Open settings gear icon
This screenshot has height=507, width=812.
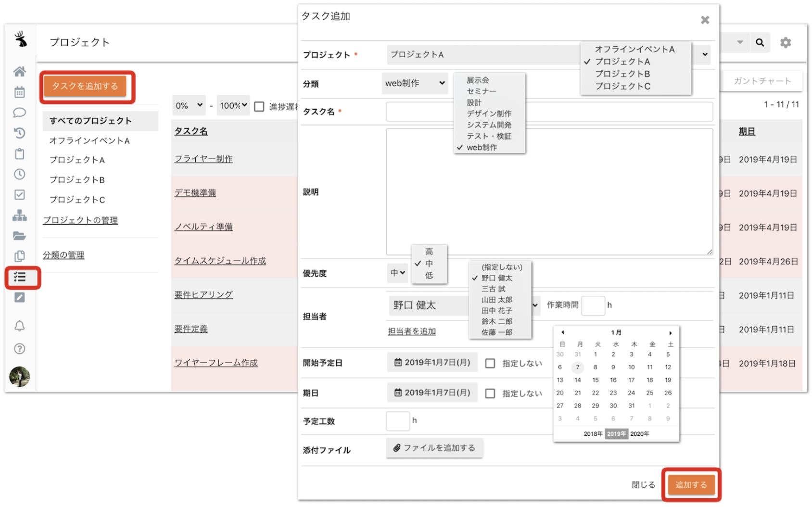coord(786,42)
